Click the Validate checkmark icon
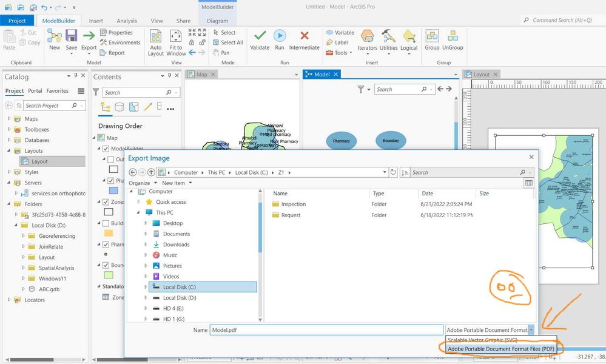This screenshot has width=606, height=364. [x=260, y=36]
